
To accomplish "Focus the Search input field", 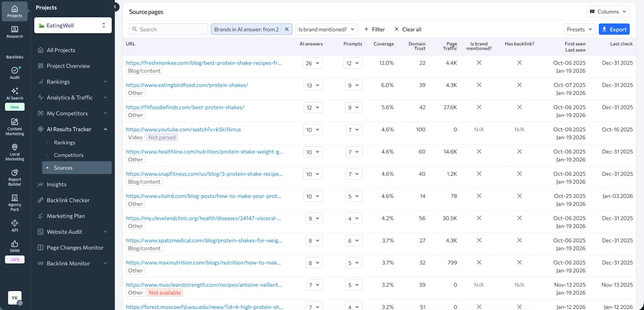I will [x=169, y=29].
